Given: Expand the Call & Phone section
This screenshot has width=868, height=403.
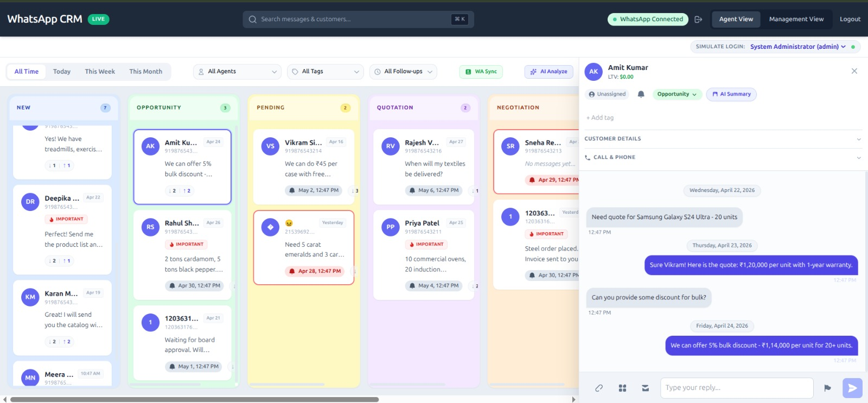Looking at the screenshot, I should pos(723,157).
